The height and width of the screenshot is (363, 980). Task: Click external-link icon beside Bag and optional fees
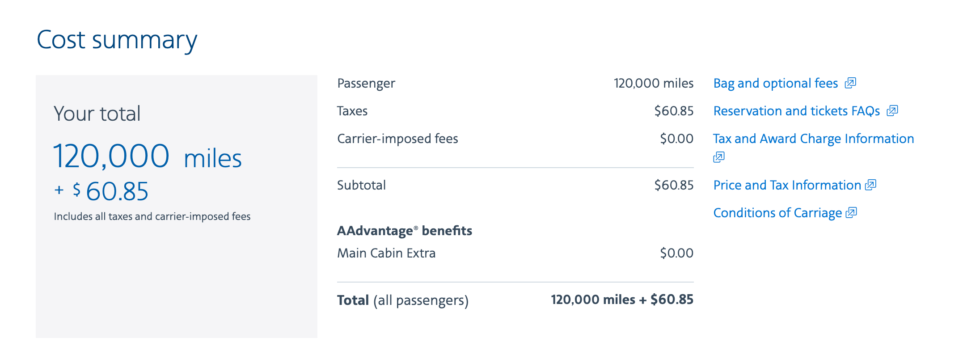850,83
